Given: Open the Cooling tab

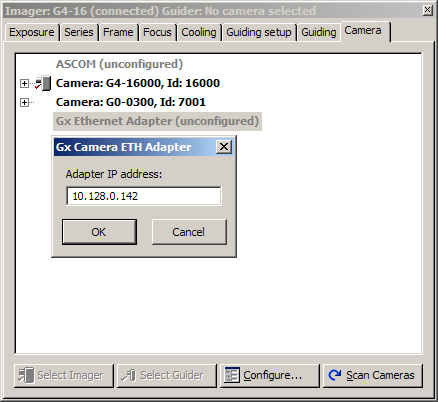Looking at the screenshot, I should point(199,32).
